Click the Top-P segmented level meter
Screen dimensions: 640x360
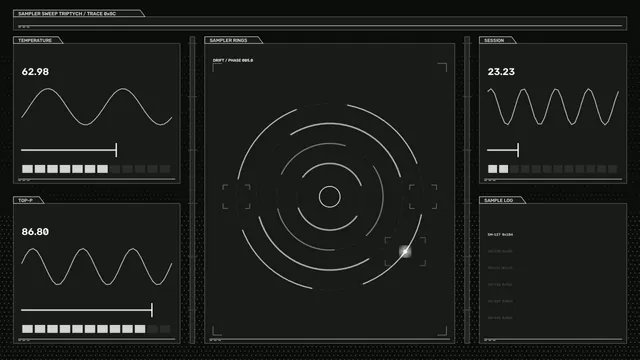(x=96, y=329)
